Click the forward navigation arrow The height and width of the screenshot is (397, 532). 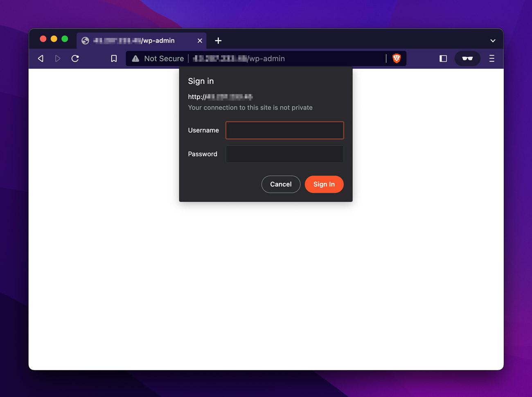tap(58, 58)
